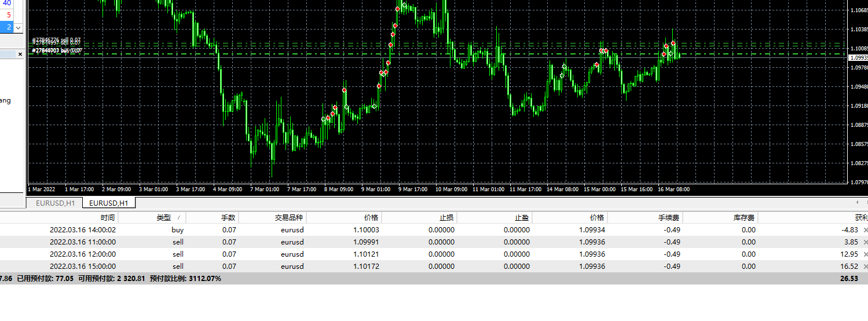This screenshot has height=321, width=868.
Task: Click 可用预付款: 2 320.81 in summary row
Action: (112, 279)
